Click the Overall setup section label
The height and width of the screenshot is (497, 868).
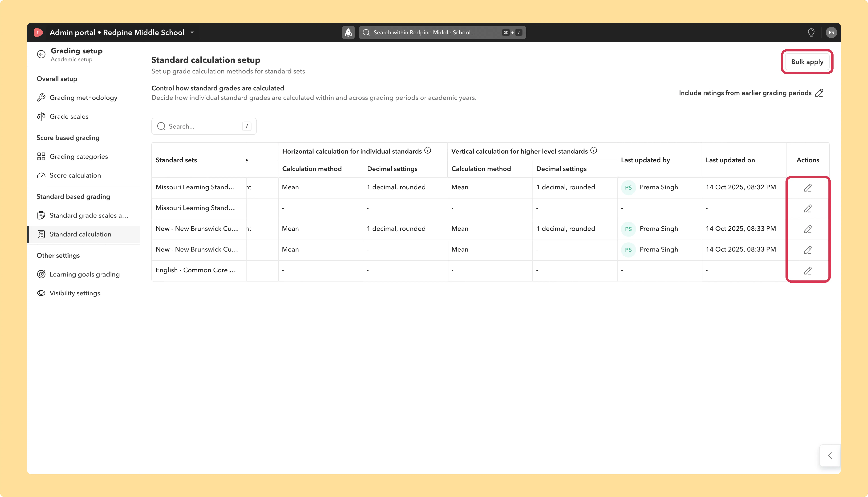[x=57, y=79]
